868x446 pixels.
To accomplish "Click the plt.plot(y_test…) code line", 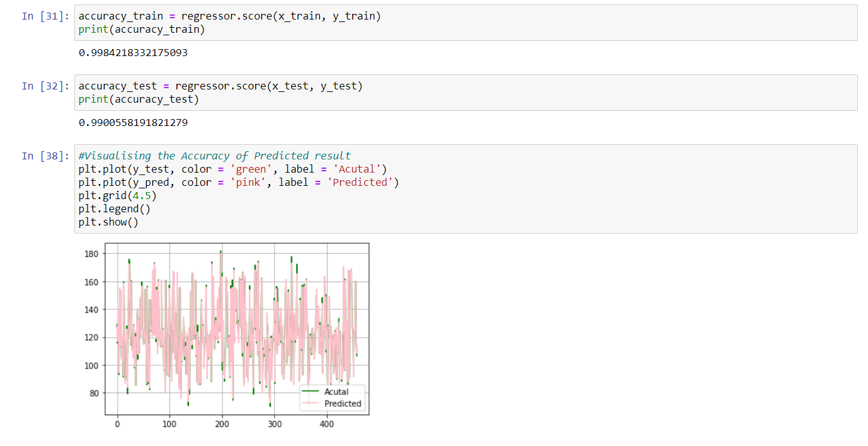I will click(x=232, y=169).
